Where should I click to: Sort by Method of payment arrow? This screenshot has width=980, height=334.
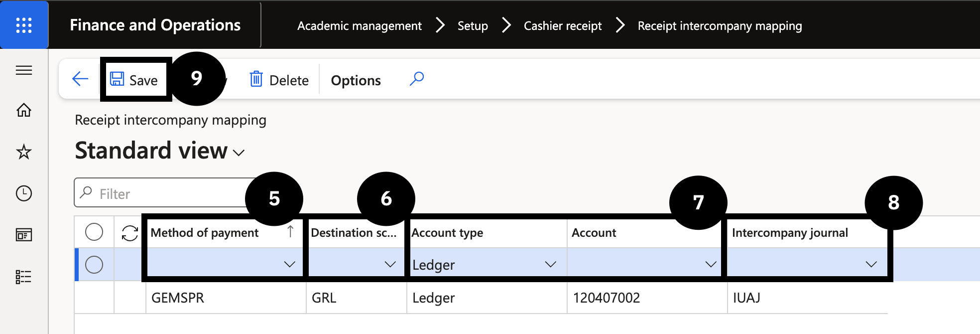pos(291,231)
